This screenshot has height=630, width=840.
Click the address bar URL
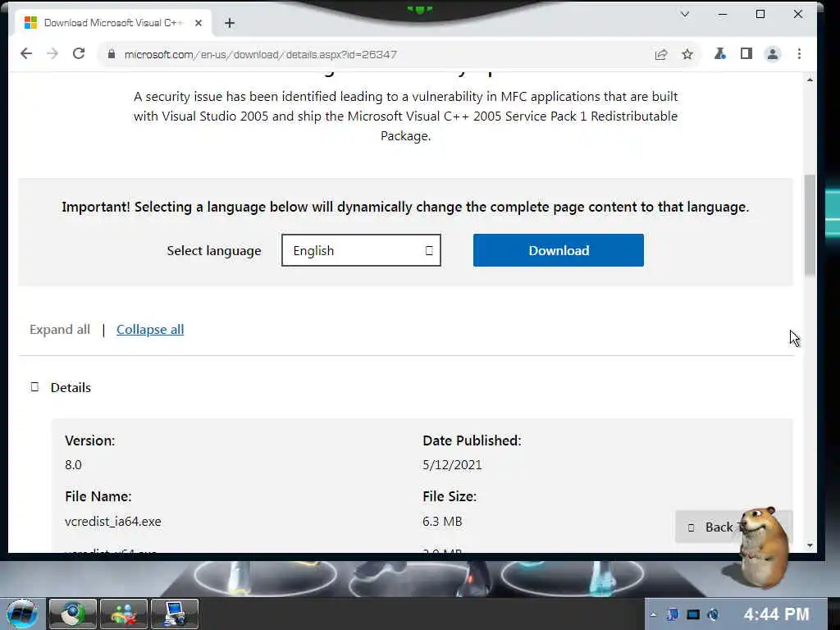260,54
